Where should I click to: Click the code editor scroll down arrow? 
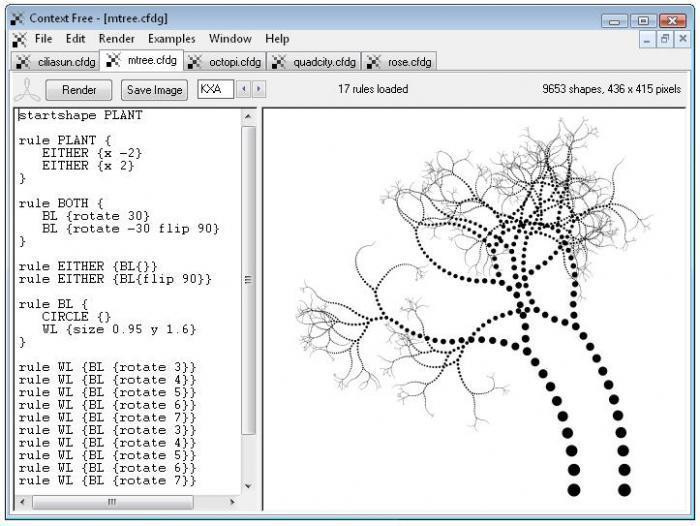tap(248, 486)
